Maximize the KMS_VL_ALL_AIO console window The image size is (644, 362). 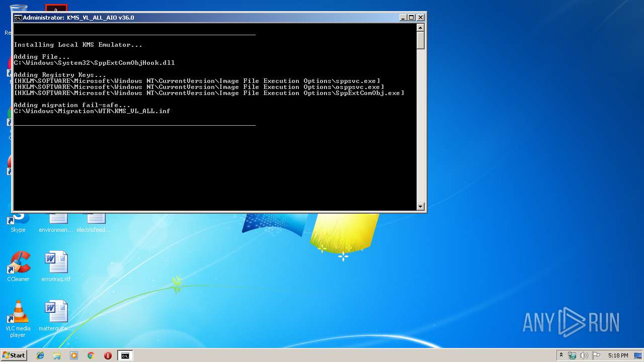(412, 18)
